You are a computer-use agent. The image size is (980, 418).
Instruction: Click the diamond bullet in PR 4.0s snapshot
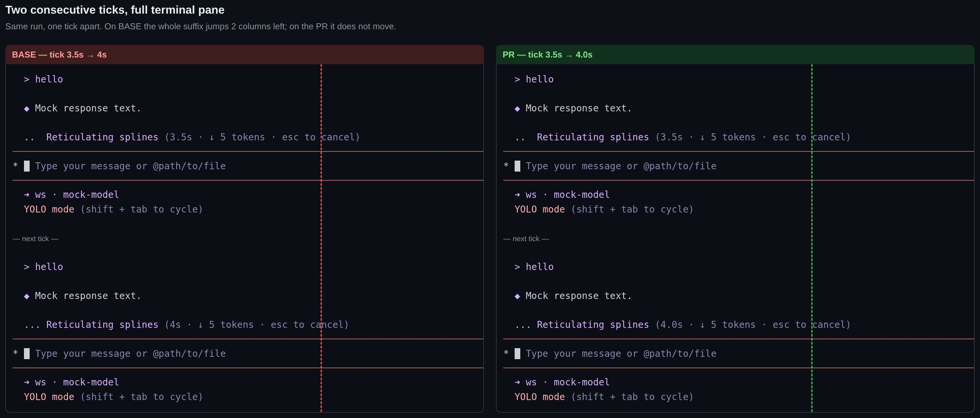coord(517,296)
